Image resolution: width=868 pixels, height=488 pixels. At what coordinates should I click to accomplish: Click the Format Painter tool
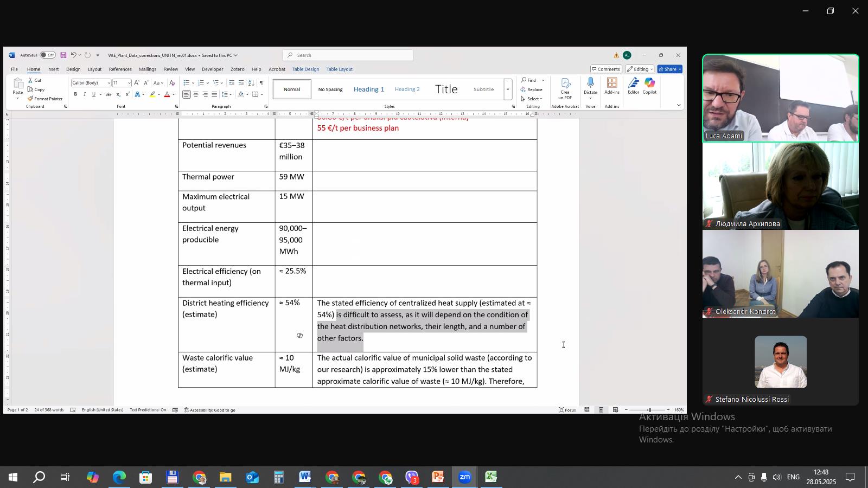coord(45,99)
